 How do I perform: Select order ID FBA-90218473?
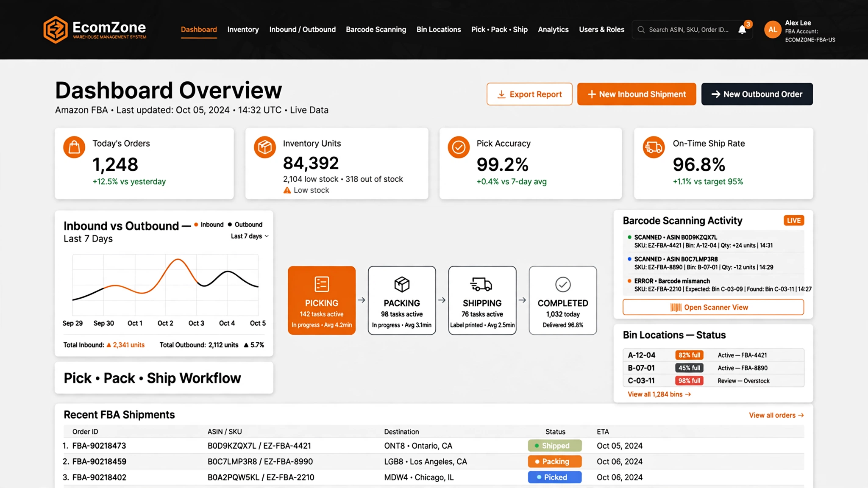pyautogui.click(x=99, y=446)
